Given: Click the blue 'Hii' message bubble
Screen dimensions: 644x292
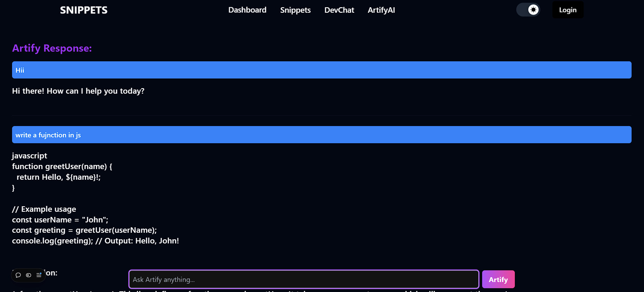Looking at the screenshot, I should pyautogui.click(x=322, y=70).
